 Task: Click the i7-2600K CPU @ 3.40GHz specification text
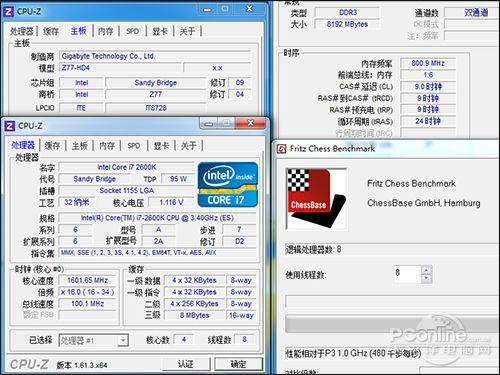tap(157, 218)
